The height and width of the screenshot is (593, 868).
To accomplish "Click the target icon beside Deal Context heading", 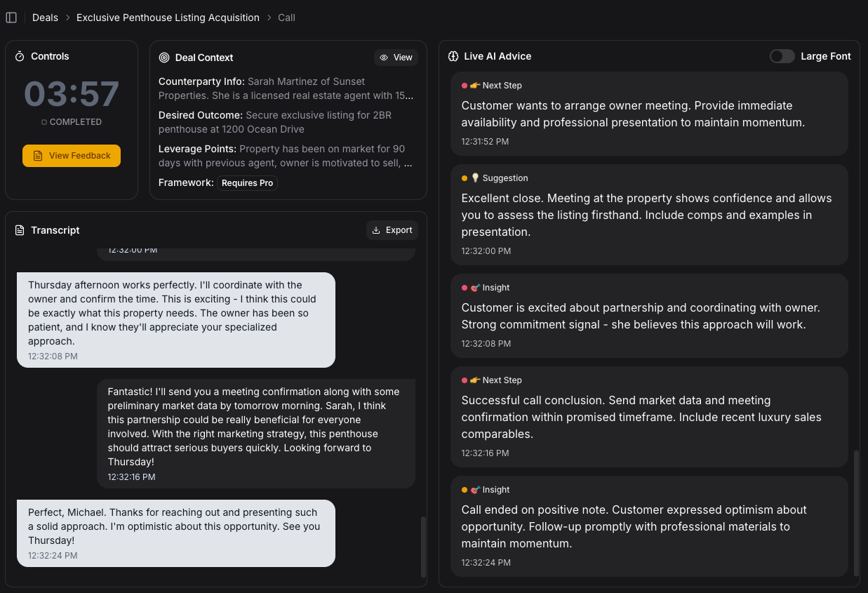I will [x=163, y=58].
